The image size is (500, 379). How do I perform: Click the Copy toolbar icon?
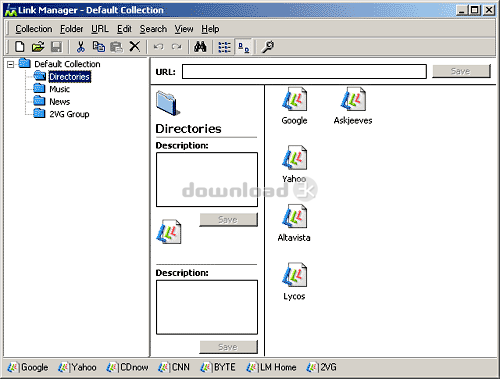tap(99, 47)
